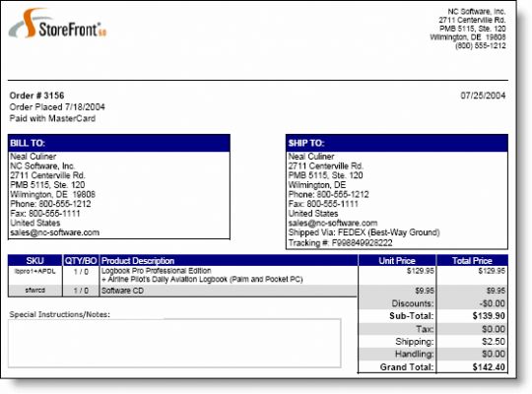Image resolution: width=532 pixels, height=394 pixels.
Task: Select 'Neal Culiner' in Ship To box
Action: coord(311,157)
